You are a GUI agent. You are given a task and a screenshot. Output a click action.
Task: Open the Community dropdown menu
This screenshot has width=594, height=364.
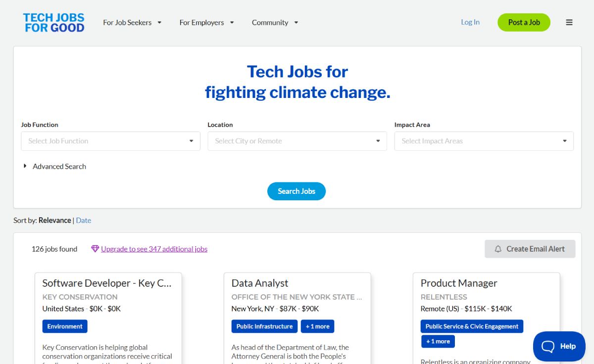click(275, 22)
